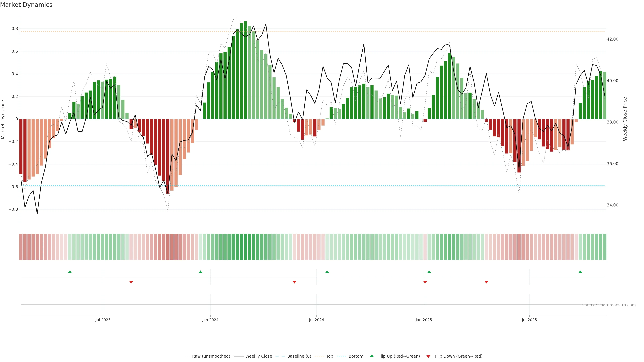Click the Market Dynamics chart title
The image size is (644, 362).
point(26,5)
